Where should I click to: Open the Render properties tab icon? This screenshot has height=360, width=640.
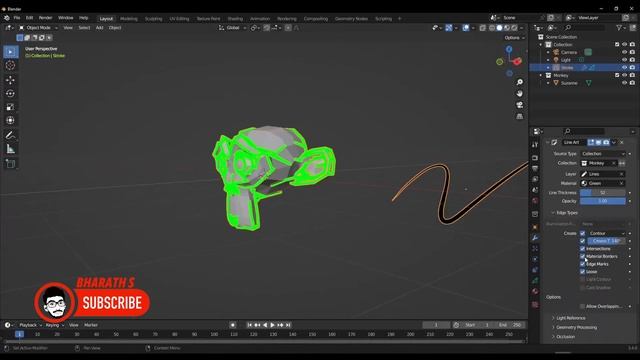click(x=535, y=158)
